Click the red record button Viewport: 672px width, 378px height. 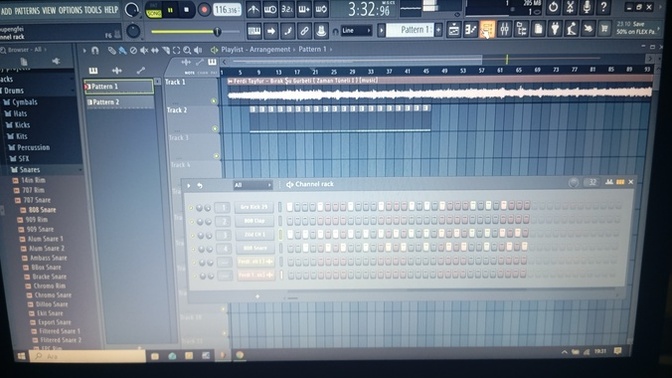(x=204, y=10)
